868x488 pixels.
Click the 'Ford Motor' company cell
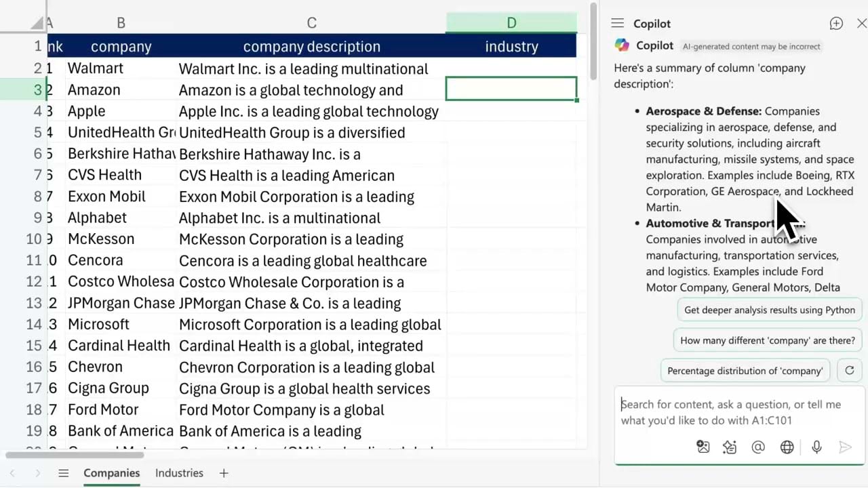click(x=121, y=409)
